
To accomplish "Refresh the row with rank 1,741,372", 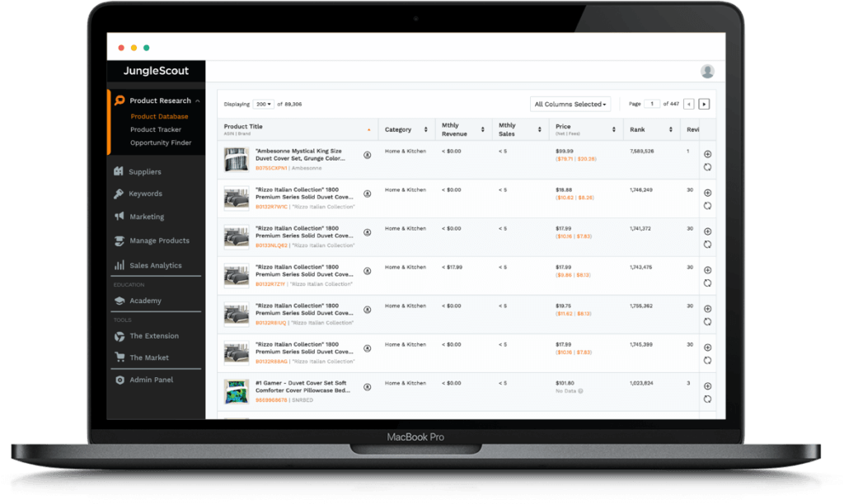I will (707, 245).
